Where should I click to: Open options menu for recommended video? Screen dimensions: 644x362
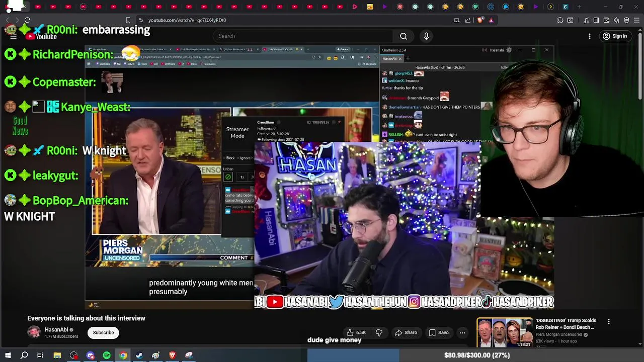609,322
